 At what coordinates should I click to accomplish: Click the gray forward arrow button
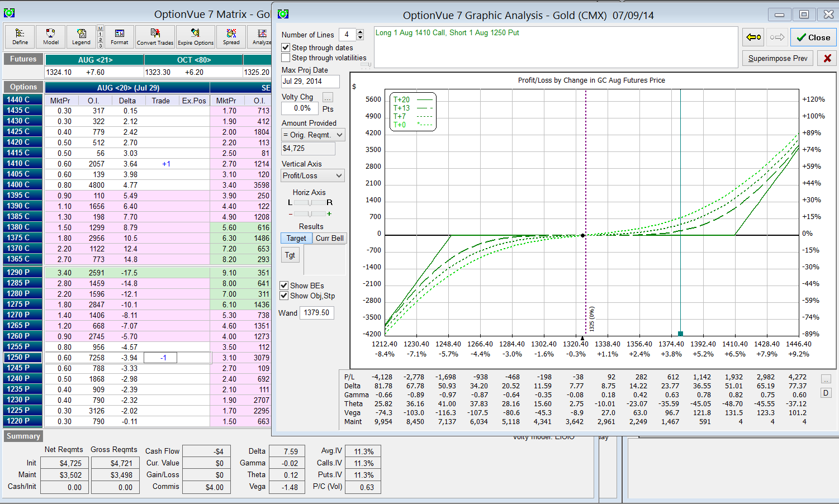[777, 37]
